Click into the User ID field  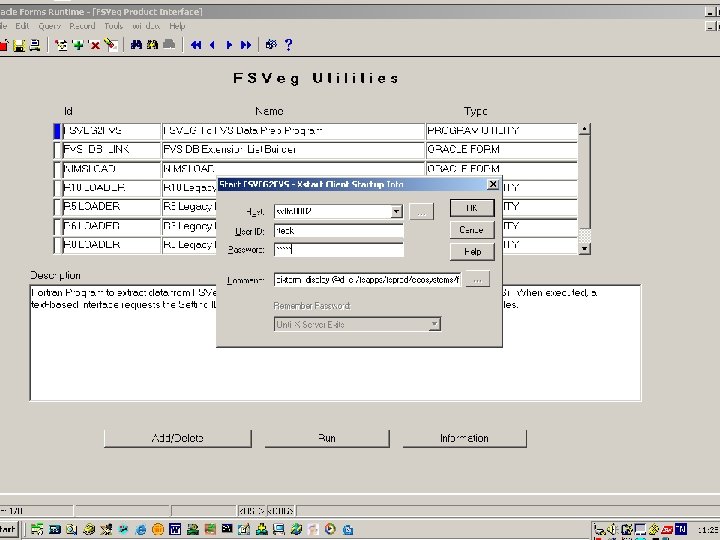point(338,230)
